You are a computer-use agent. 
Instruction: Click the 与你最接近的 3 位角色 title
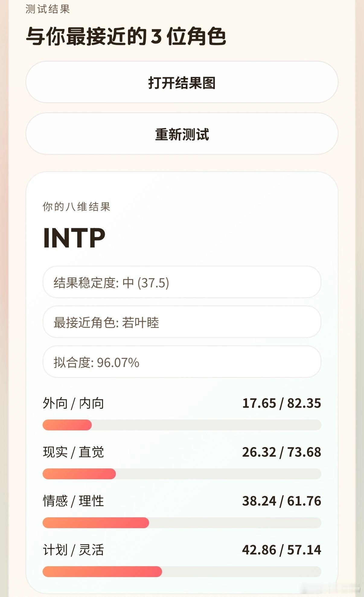(x=126, y=36)
